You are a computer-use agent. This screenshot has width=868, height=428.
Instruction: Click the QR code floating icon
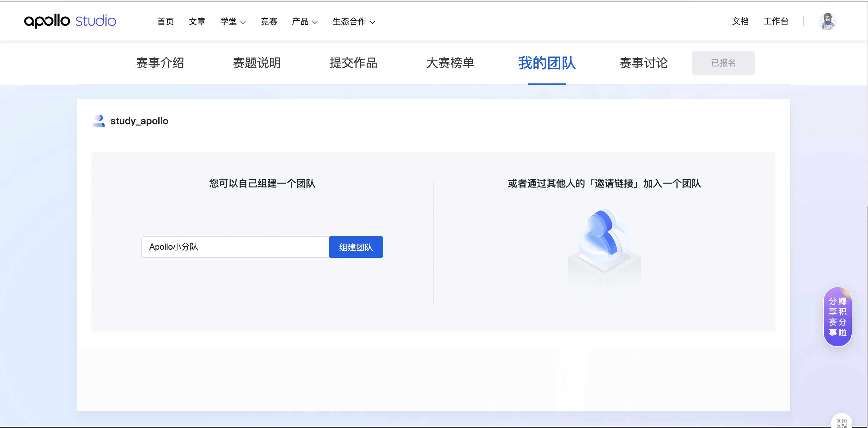(841, 423)
